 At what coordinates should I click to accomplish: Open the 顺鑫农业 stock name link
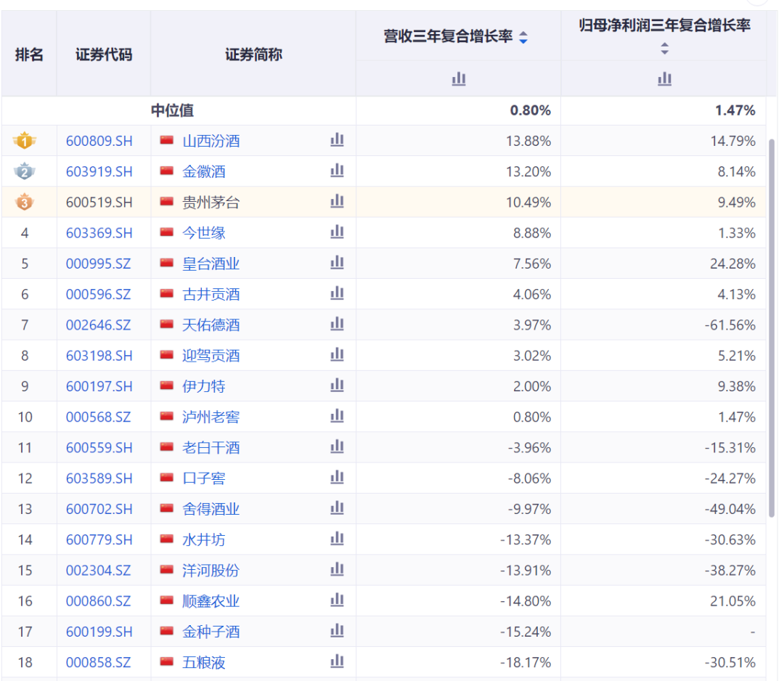[211, 601]
